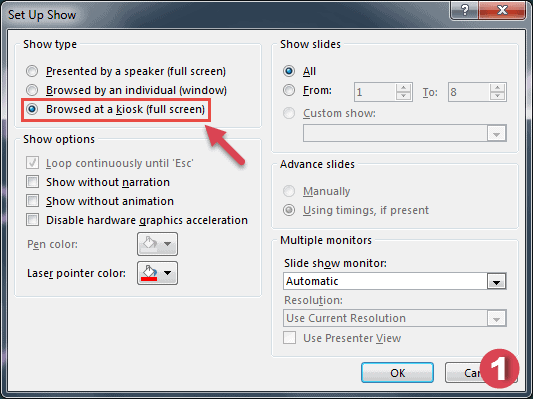This screenshot has height=399, width=533.
Task: Choose All slides radio button
Action: 289,71
